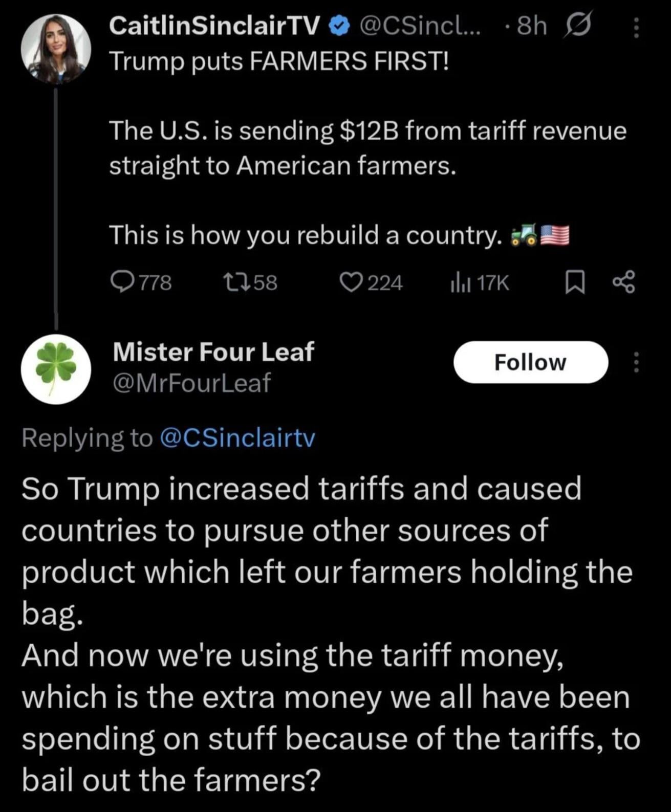The height and width of the screenshot is (812, 671).
Task: Open Mister Four Leaf's clover avatar
Action: [56, 369]
